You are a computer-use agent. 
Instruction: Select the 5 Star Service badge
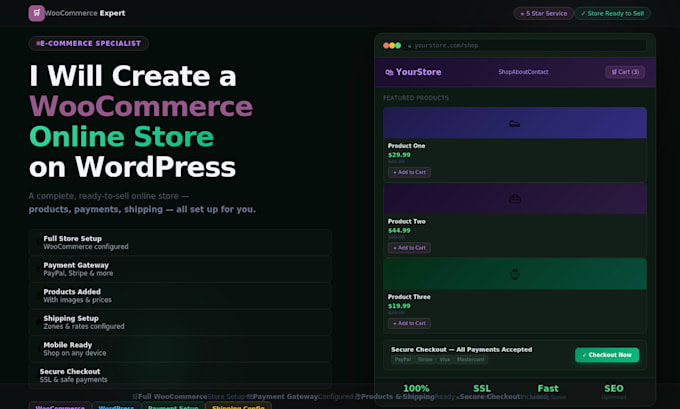click(543, 13)
